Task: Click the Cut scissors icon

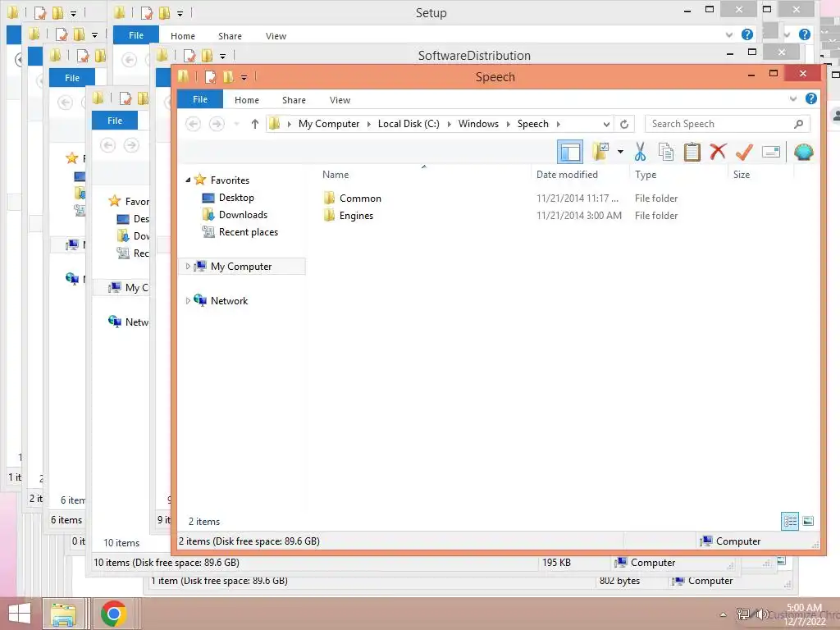Action: pyautogui.click(x=640, y=152)
